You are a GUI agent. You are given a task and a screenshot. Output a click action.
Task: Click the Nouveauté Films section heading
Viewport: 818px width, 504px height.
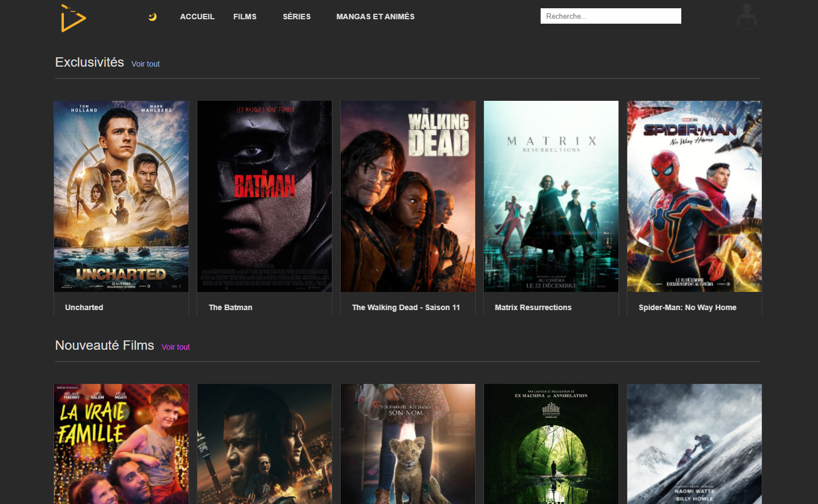[105, 345]
